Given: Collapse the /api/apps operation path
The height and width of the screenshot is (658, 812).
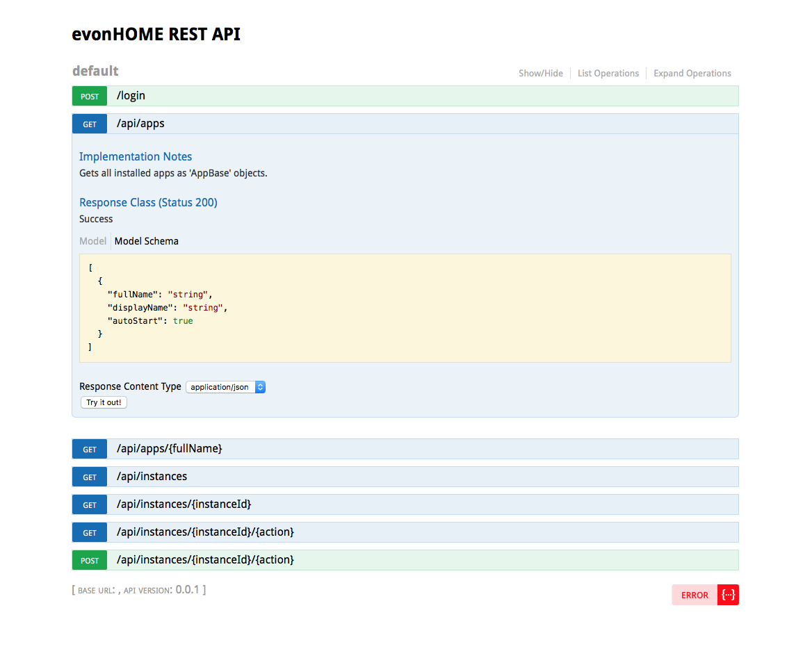Looking at the screenshot, I should [x=140, y=124].
